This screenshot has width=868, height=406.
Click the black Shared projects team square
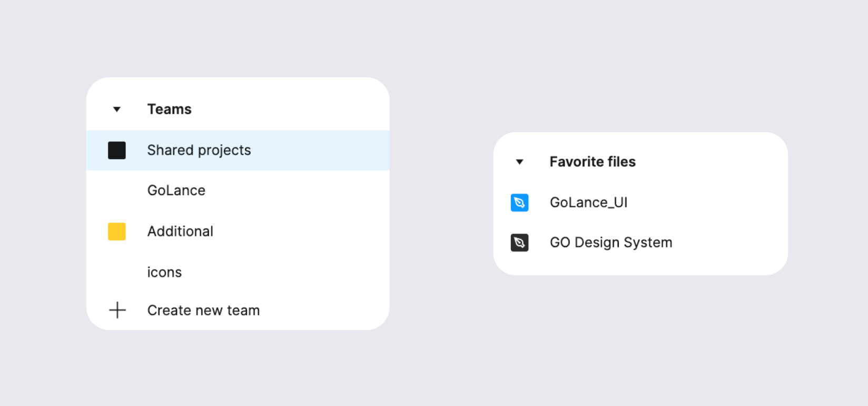coord(117,151)
